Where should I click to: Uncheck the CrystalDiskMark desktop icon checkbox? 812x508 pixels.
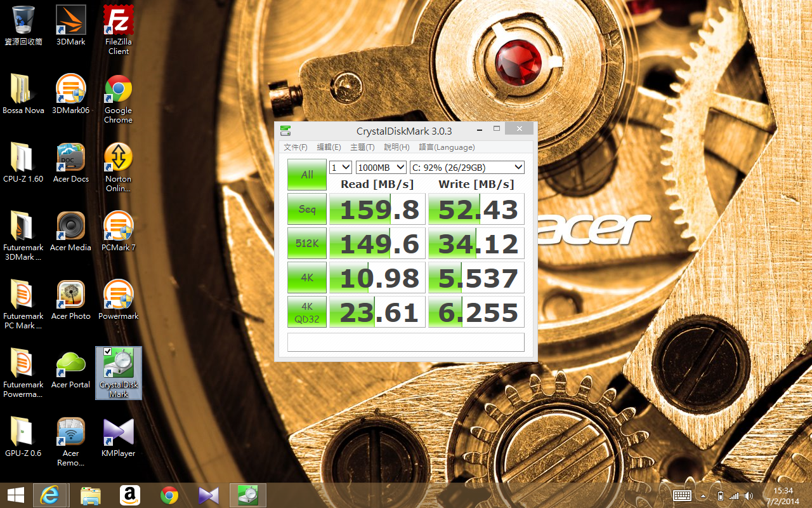108,352
